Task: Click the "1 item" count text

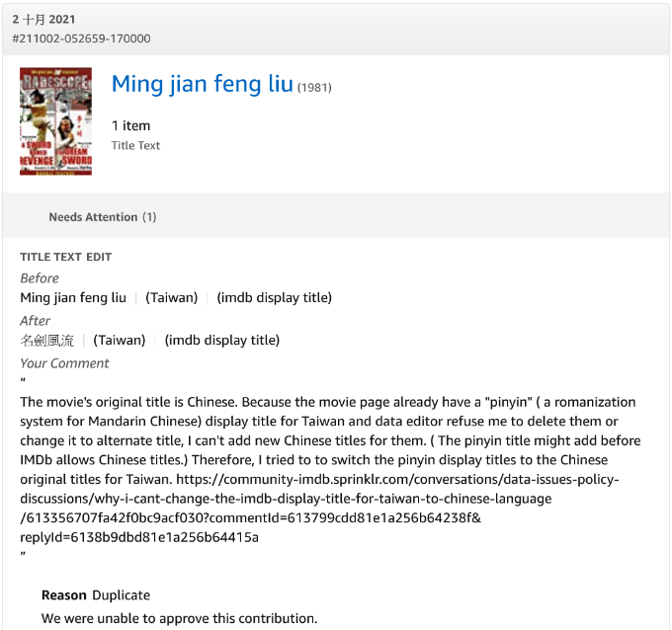Action: point(130,125)
